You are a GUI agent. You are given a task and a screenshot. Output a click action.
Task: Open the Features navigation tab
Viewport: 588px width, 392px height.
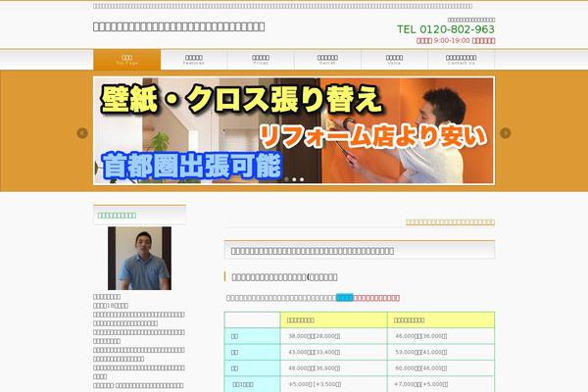(194, 60)
